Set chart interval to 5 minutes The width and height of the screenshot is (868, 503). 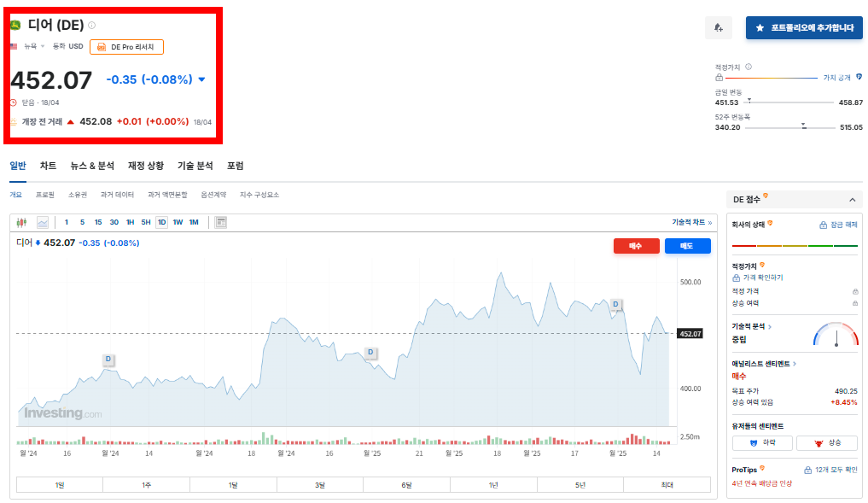click(82, 222)
